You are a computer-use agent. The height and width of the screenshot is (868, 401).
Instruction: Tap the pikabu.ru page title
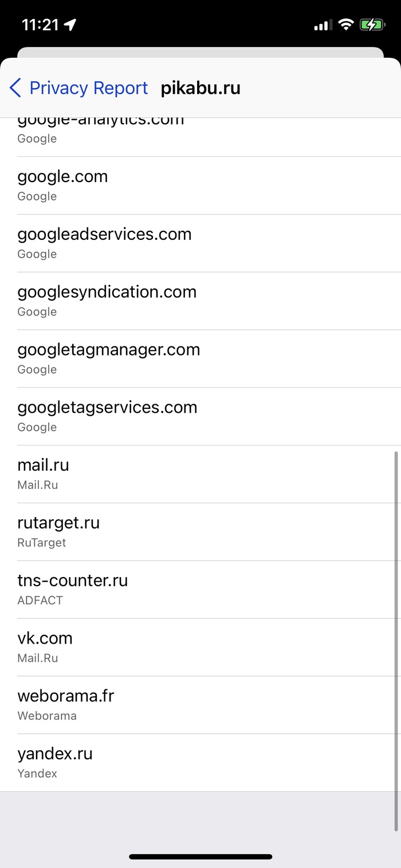point(200,88)
